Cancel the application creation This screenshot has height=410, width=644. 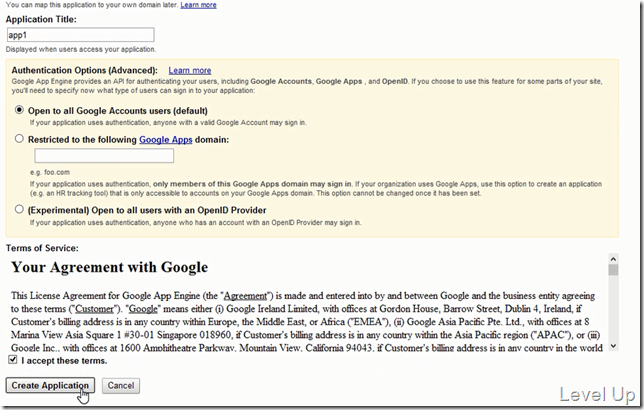(121, 385)
